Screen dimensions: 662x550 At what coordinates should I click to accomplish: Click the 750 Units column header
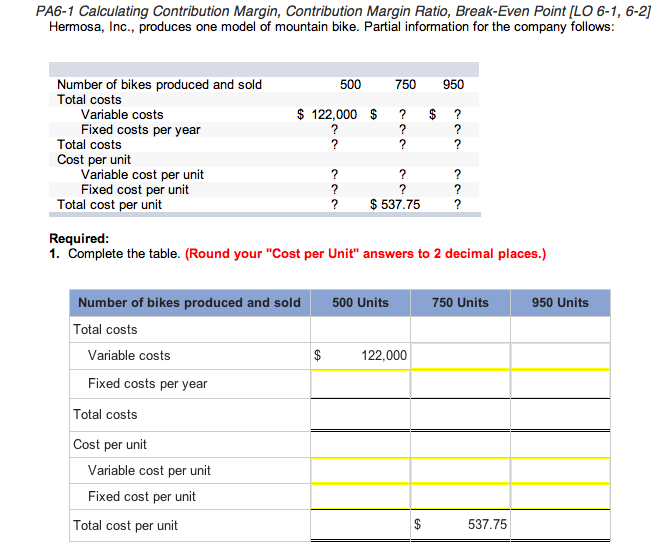pyautogui.click(x=460, y=303)
